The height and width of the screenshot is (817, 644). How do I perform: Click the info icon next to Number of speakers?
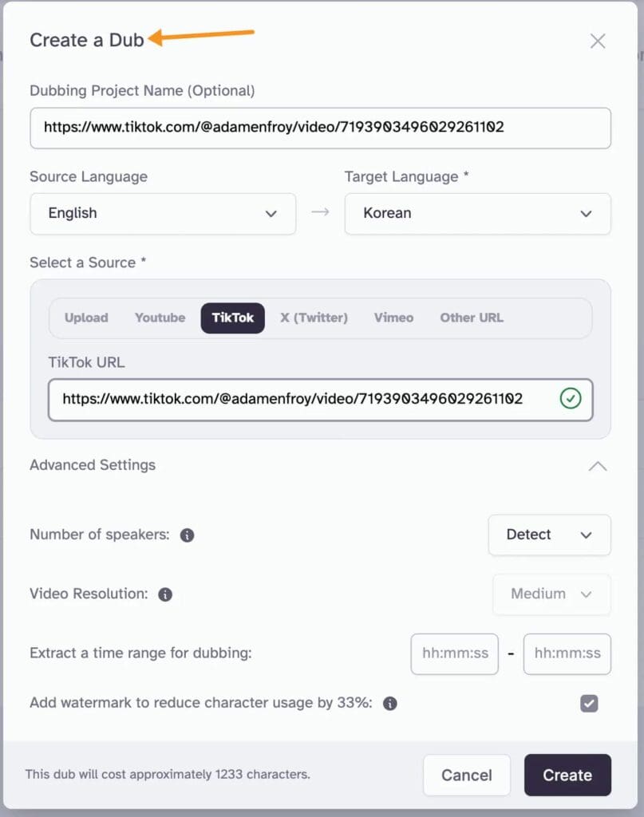[x=187, y=535]
